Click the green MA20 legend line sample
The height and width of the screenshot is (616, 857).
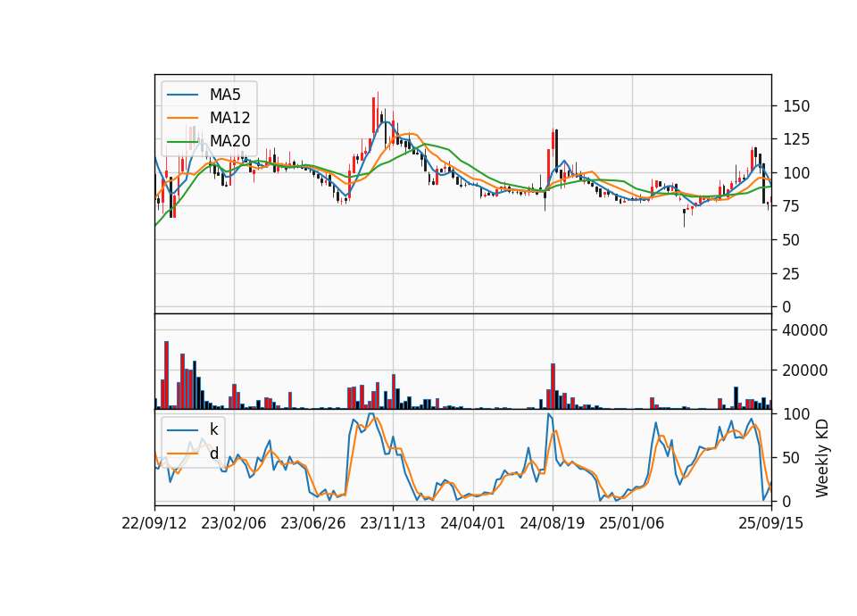[182, 141]
